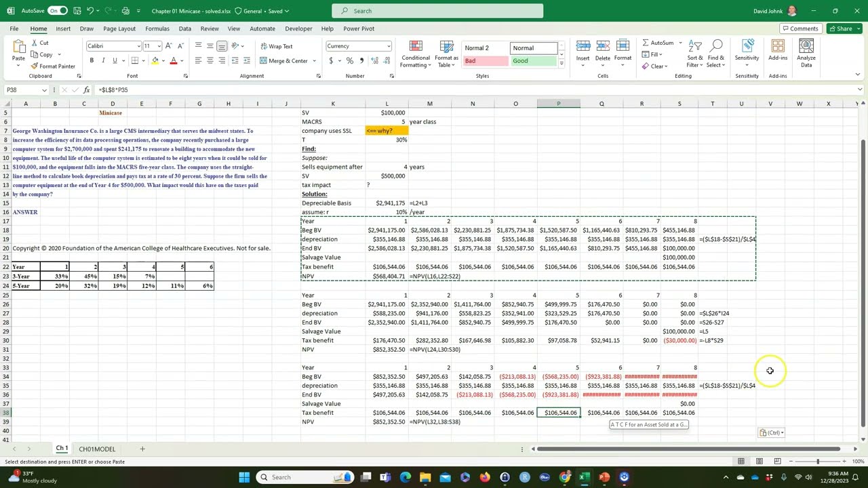Click the horizontal sheet scrollbar

pyautogui.click(x=688, y=449)
